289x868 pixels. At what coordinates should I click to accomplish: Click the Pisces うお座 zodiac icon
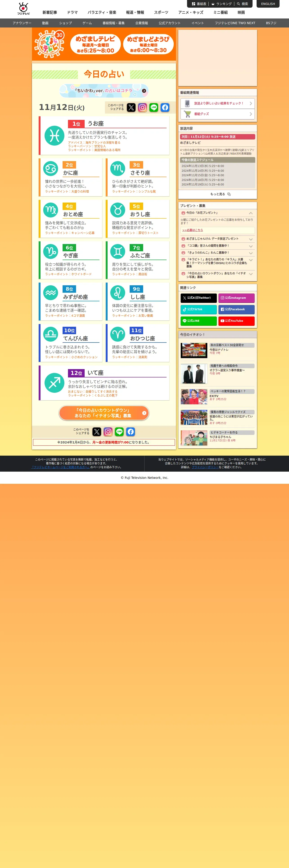(54, 136)
